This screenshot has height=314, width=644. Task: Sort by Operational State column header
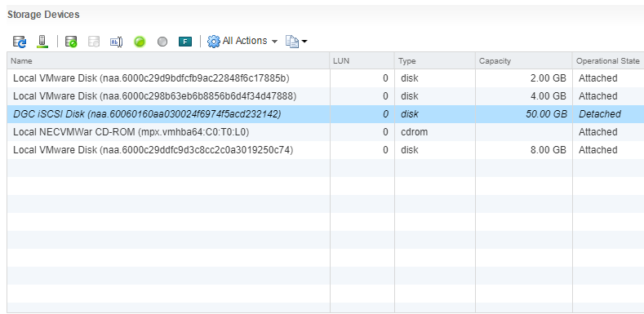[608, 60]
